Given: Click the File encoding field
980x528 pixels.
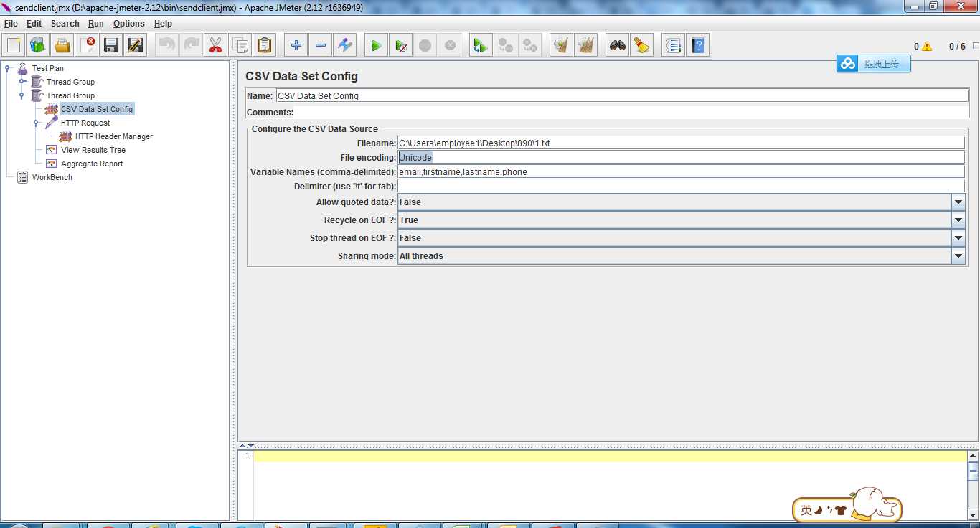Looking at the screenshot, I should click(682, 157).
